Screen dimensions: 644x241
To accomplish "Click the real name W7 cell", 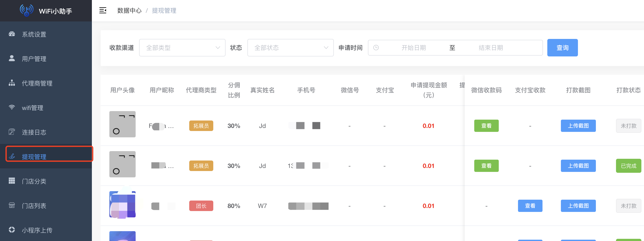I will click(x=262, y=206).
